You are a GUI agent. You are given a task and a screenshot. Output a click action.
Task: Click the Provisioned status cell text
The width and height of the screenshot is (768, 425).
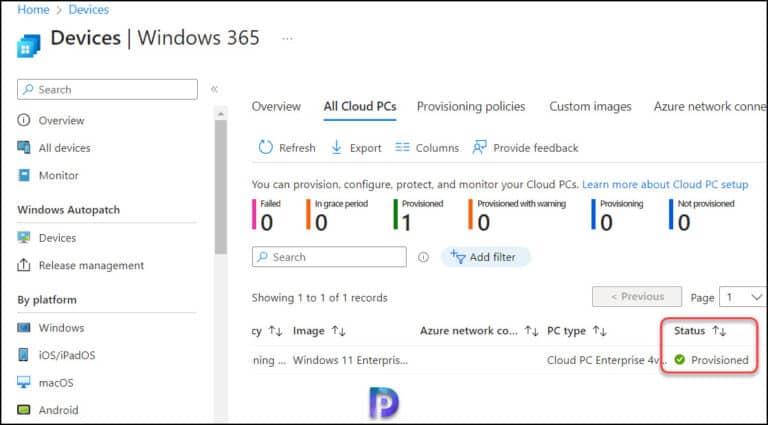coord(720,360)
